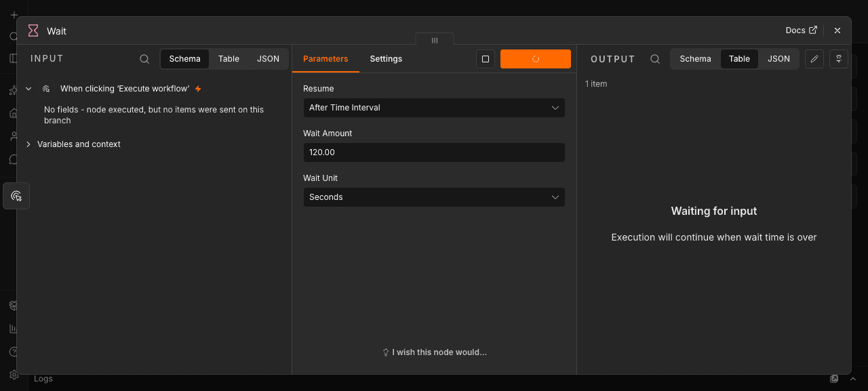
Task: Open the help icon in sidebar
Action: [14, 352]
